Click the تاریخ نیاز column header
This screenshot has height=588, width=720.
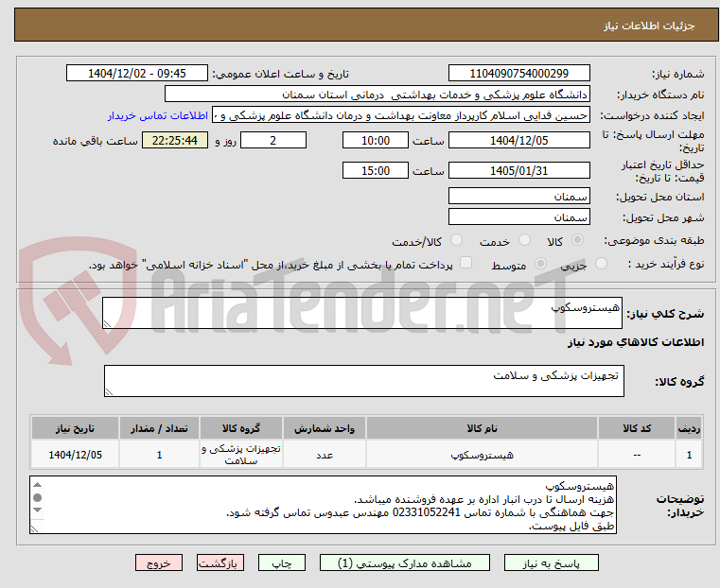[75, 428]
